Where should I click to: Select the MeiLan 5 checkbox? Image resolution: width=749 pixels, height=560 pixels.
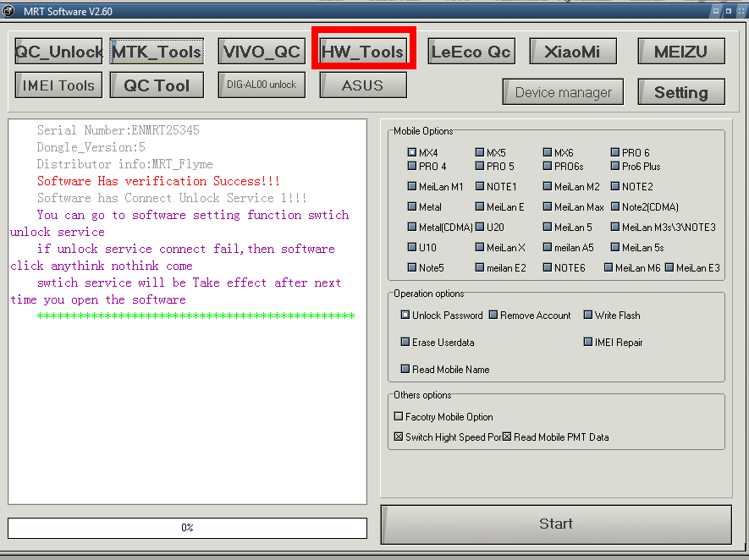point(548,227)
